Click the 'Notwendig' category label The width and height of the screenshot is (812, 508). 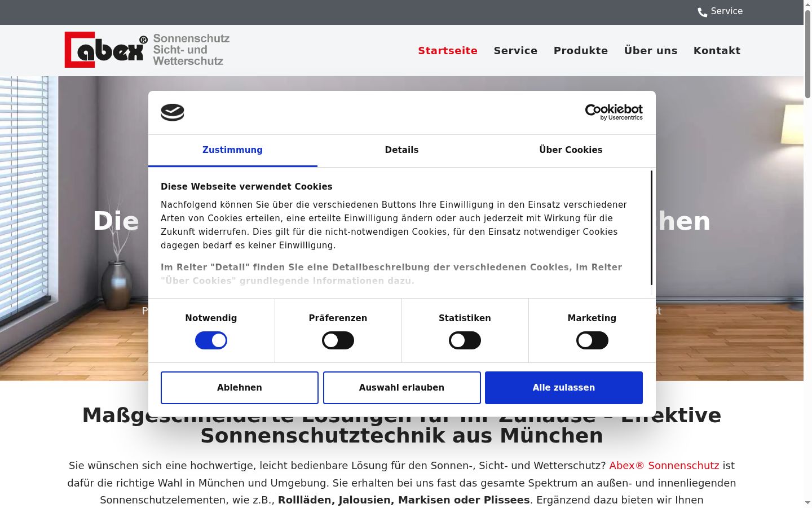(211, 318)
